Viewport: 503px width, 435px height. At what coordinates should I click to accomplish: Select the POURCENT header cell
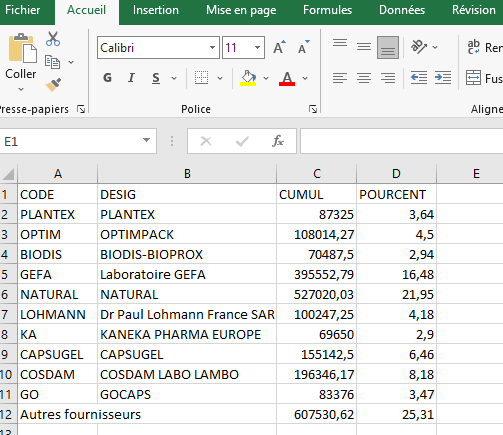pos(396,195)
